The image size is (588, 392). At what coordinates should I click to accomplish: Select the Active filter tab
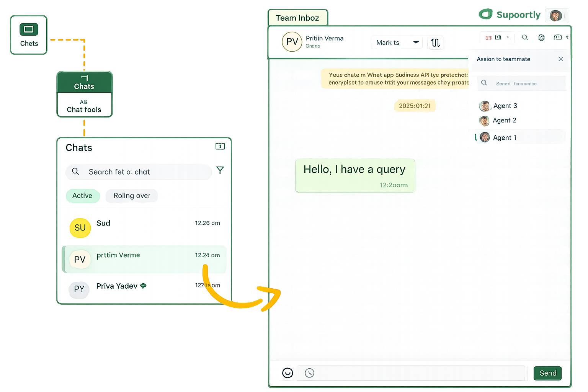point(82,196)
